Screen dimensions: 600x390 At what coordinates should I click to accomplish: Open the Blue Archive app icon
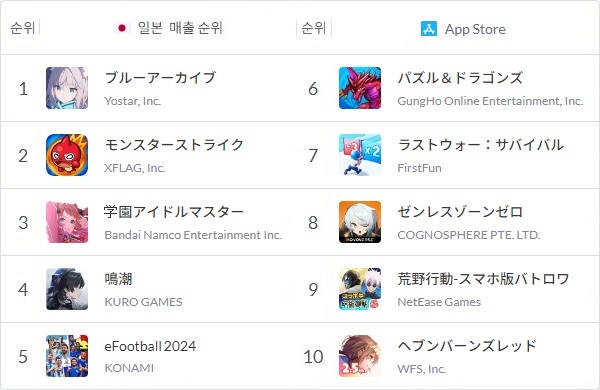tap(67, 88)
